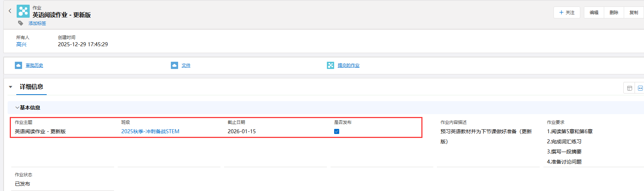
Task: Open the 添加标签 link
Action: tap(37, 23)
